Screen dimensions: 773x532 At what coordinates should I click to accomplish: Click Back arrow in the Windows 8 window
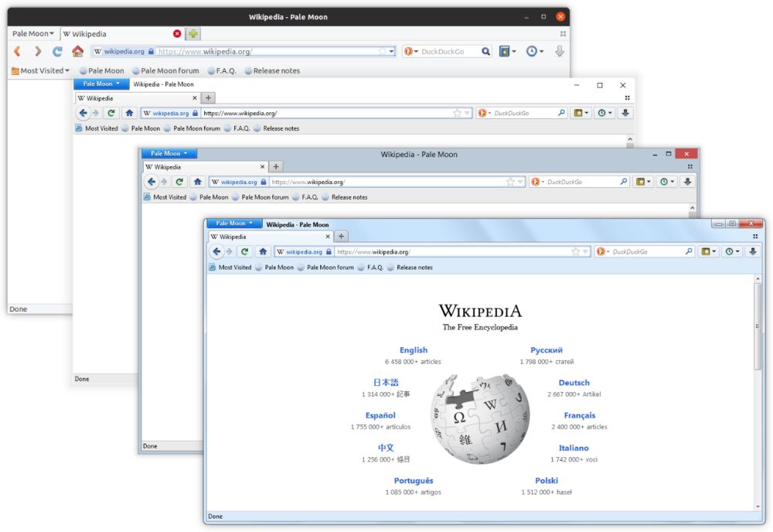pos(152,182)
